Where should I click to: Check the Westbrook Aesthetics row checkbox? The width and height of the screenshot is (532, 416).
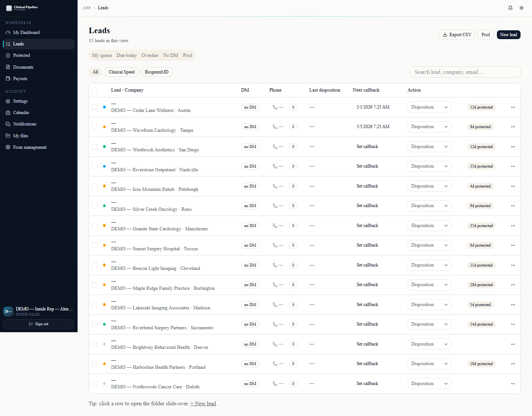(95, 147)
